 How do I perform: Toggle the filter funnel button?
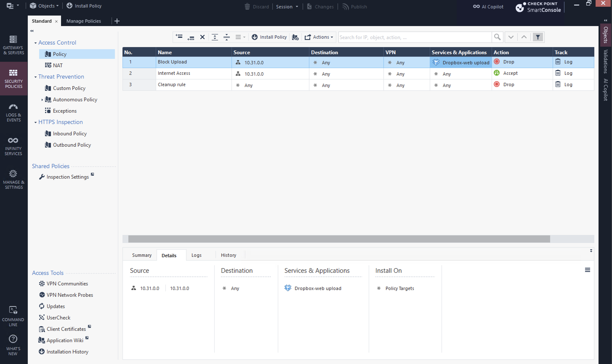tap(537, 37)
